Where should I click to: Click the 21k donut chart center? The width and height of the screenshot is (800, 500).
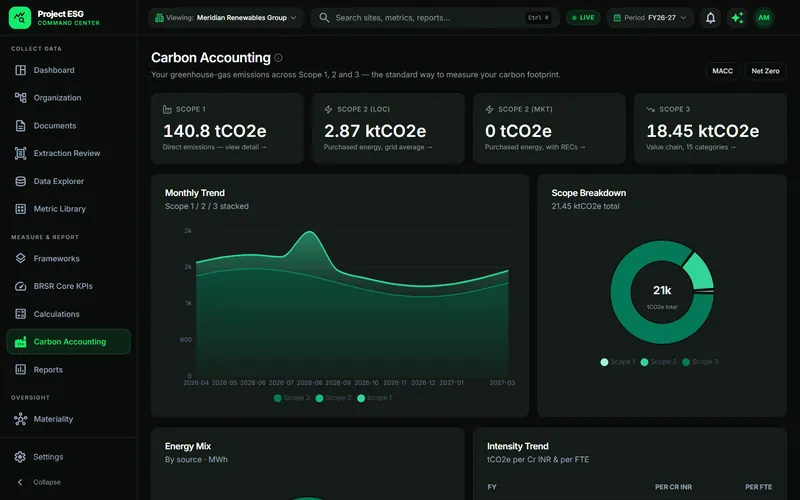[x=662, y=292]
